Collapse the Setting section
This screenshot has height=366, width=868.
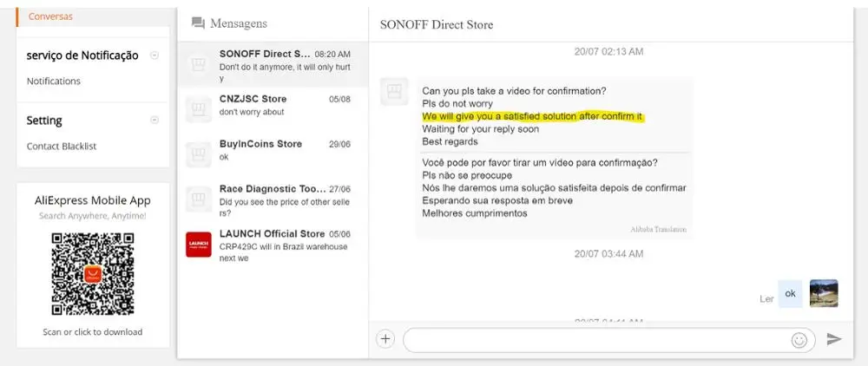click(155, 120)
